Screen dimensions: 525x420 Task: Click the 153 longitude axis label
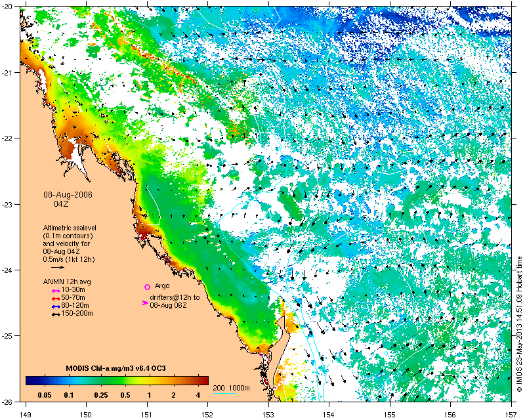(268, 415)
